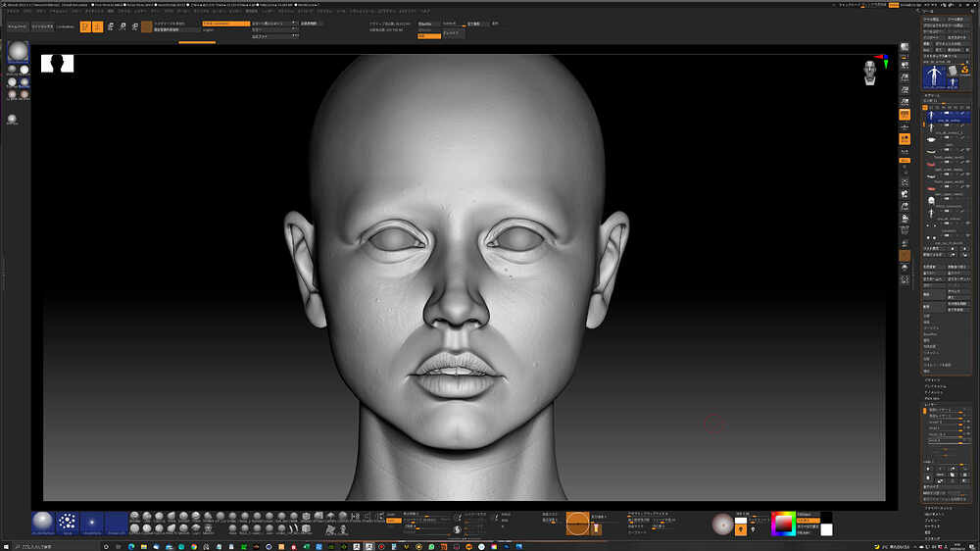Click the Scroll canvas icon on right shelf
This screenshot has height=551, width=980.
(x=905, y=65)
